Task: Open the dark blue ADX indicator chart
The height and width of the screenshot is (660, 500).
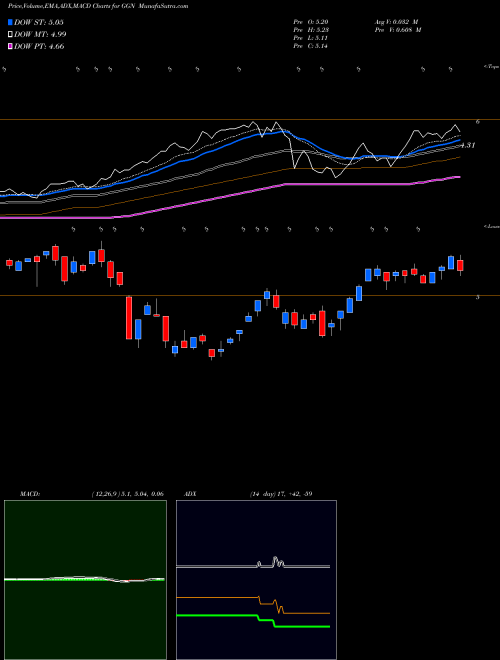Action: click(256, 580)
